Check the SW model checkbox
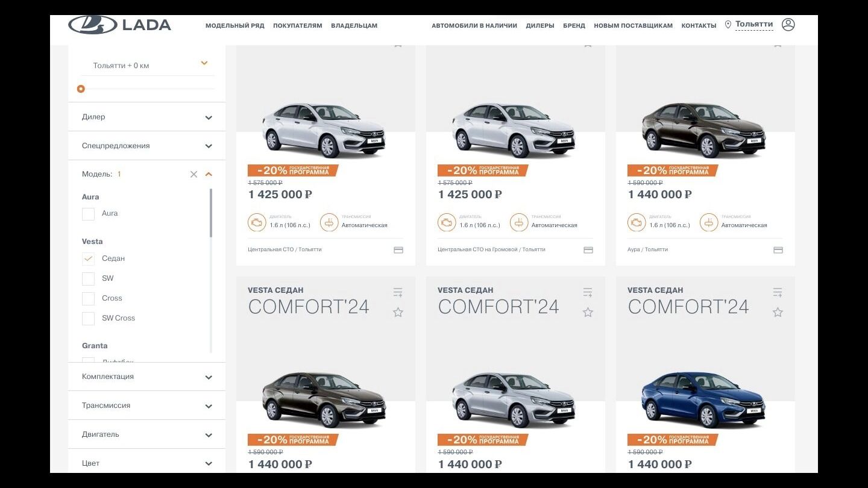 coord(89,279)
